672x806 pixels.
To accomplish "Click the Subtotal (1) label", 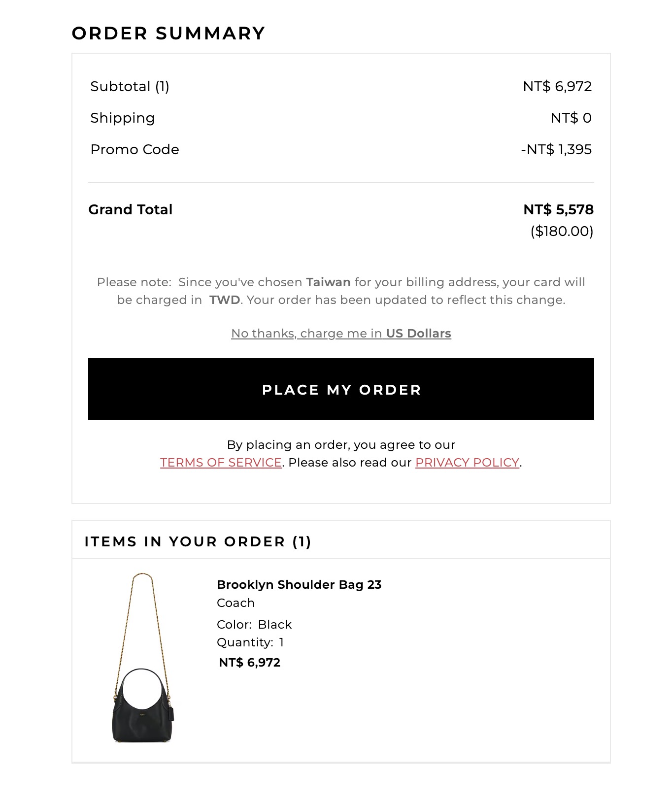I will coord(130,87).
